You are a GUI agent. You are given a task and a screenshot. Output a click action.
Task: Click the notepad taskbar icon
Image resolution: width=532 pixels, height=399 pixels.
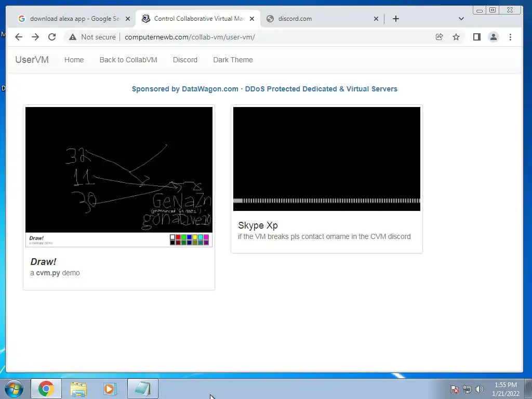(x=143, y=389)
